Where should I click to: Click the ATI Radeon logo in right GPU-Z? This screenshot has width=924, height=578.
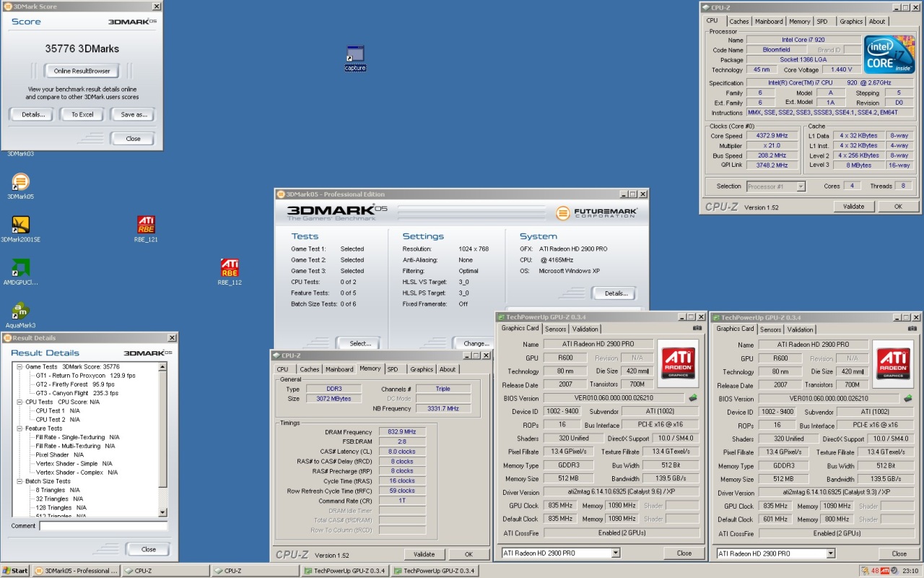point(893,364)
